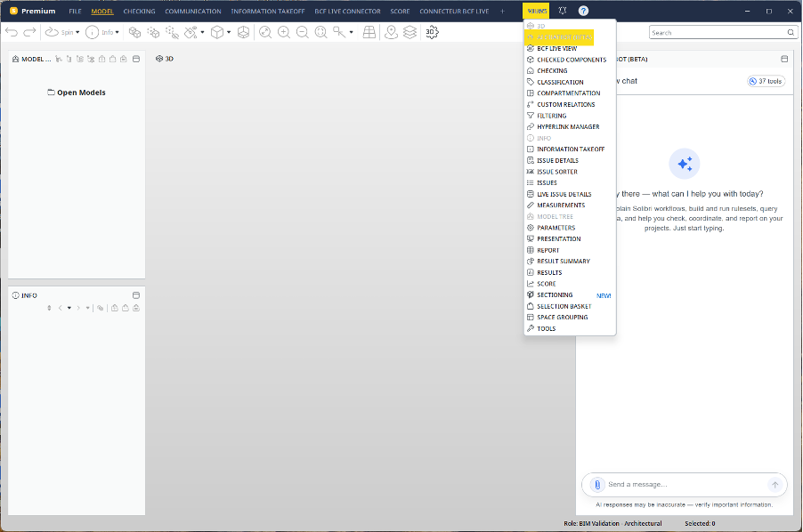803x532 pixels.
Task: Select CLASSIFICATION from views menu
Action: click(570, 83)
